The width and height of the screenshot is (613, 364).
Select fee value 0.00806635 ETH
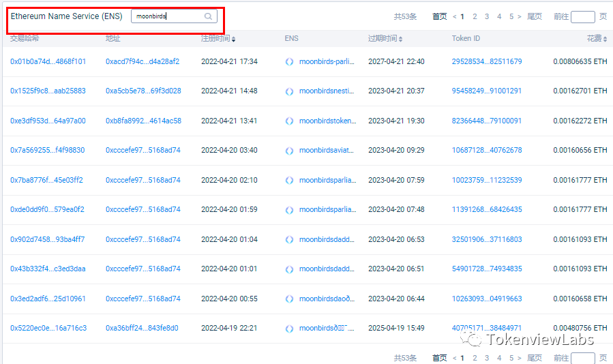[x=580, y=61]
